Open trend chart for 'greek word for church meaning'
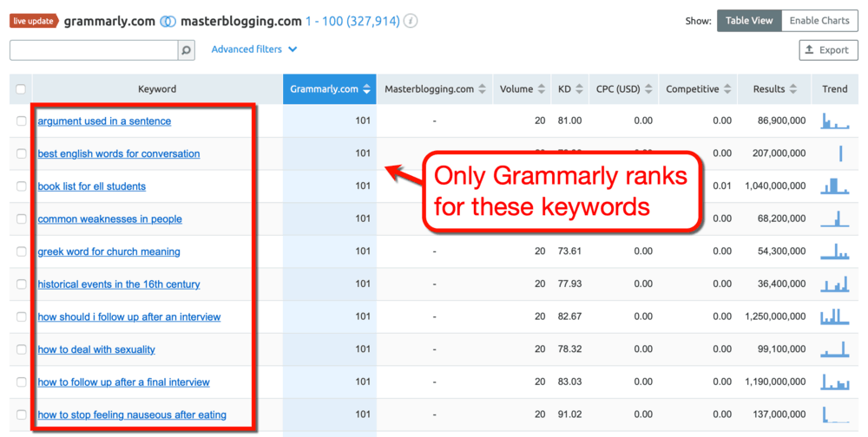This screenshot has width=868, height=437. (x=835, y=251)
